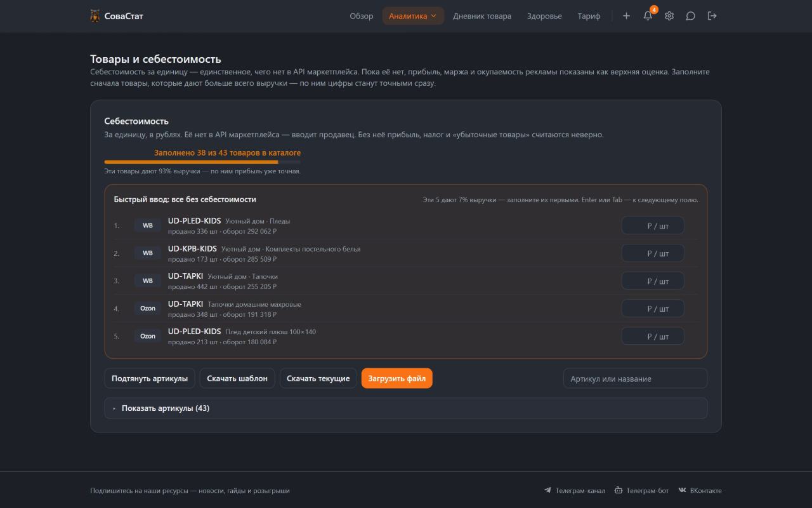Click the WB badge on the Уютный дом · Пледы row
Screen dimensions: 812x508
click(148, 225)
